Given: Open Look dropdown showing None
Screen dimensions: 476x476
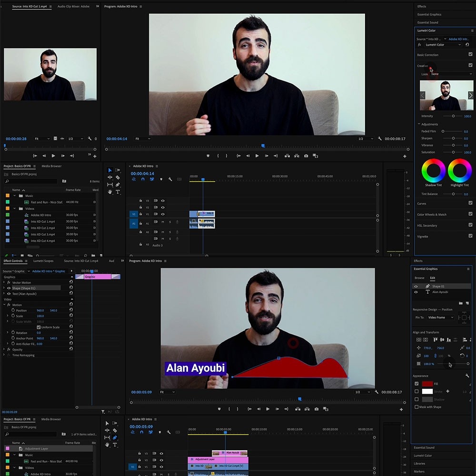Looking at the screenshot, I should (x=451, y=74).
